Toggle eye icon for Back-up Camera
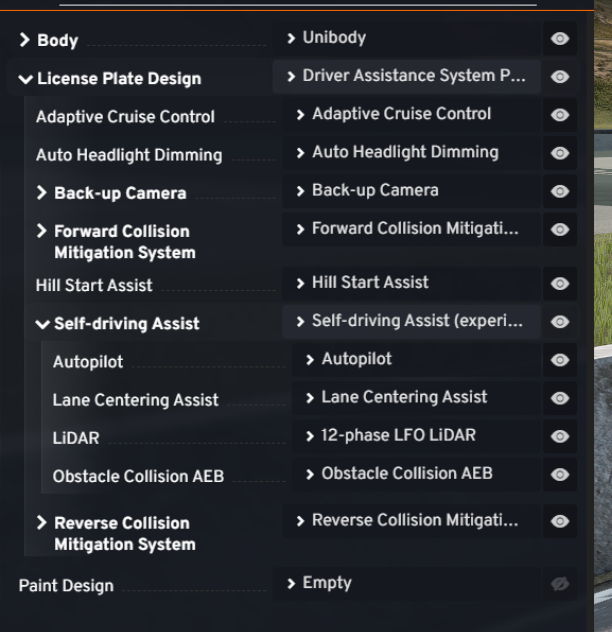 point(560,191)
